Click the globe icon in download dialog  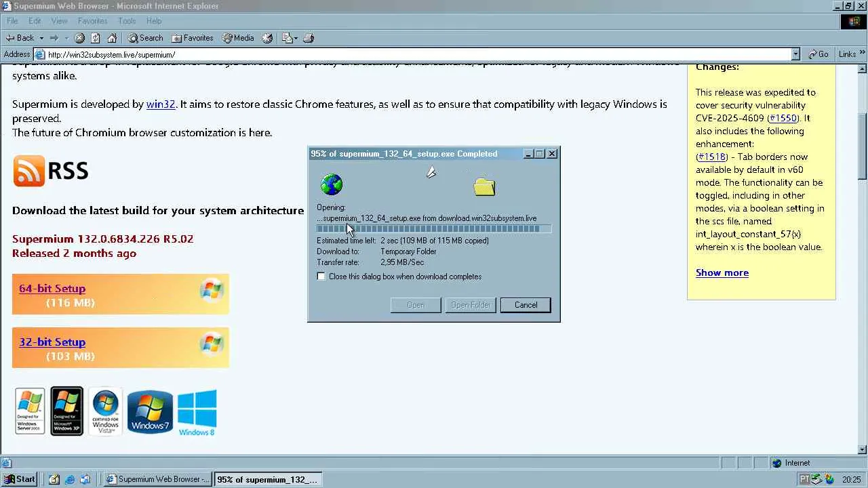pyautogui.click(x=332, y=184)
